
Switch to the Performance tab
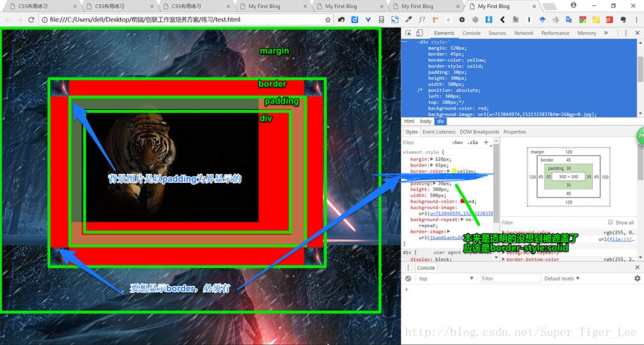(555, 33)
